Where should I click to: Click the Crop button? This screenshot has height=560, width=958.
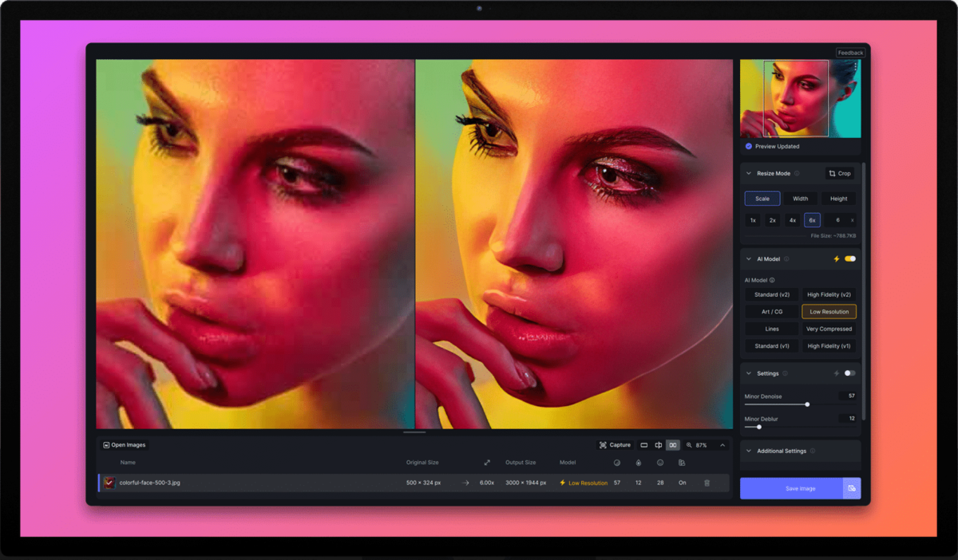coord(840,173)
